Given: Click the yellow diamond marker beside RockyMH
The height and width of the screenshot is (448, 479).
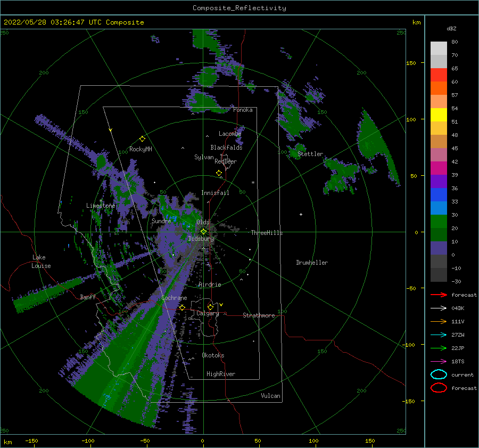Looking at the screenshot, I should click(x=142, y=139).
